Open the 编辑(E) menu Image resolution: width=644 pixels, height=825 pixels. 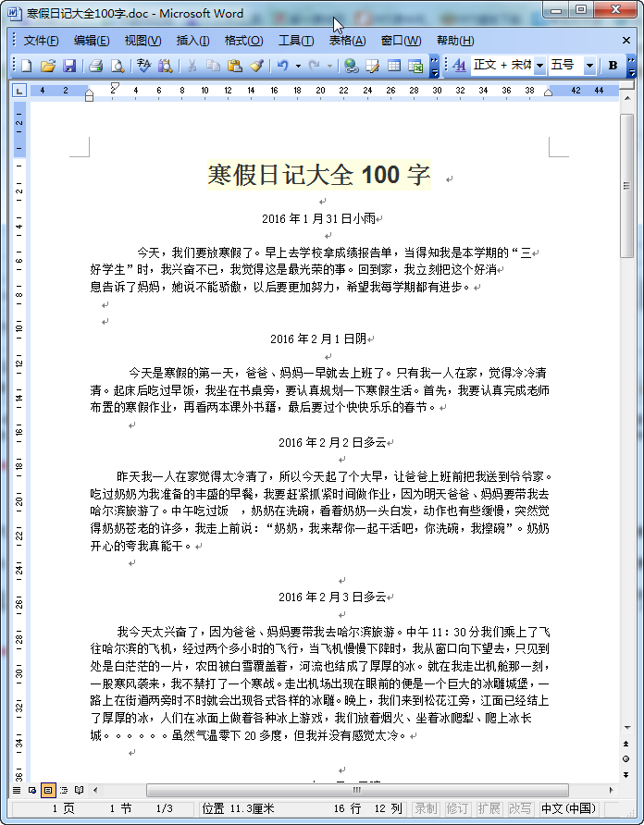point(92,41)
